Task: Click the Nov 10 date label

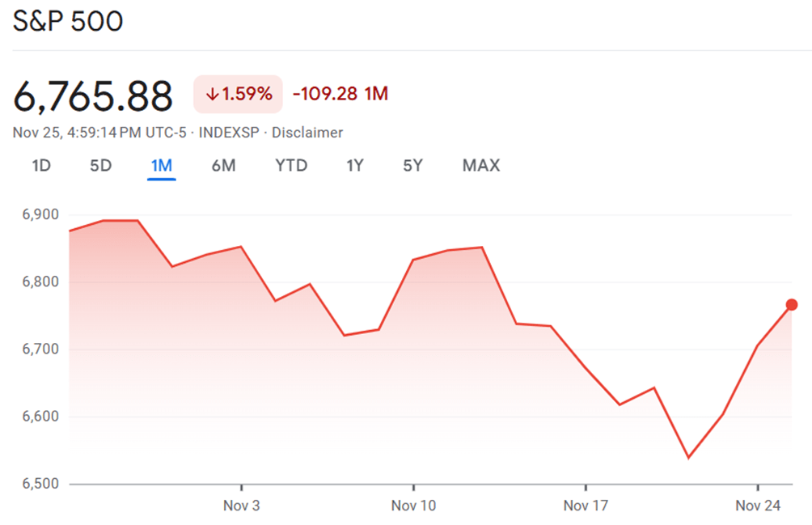Action: [413, 506]
